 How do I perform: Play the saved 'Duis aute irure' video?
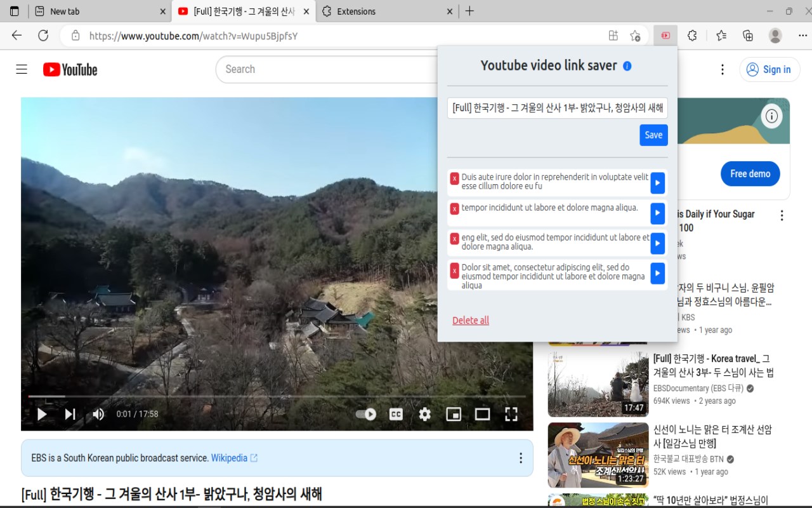657,183
